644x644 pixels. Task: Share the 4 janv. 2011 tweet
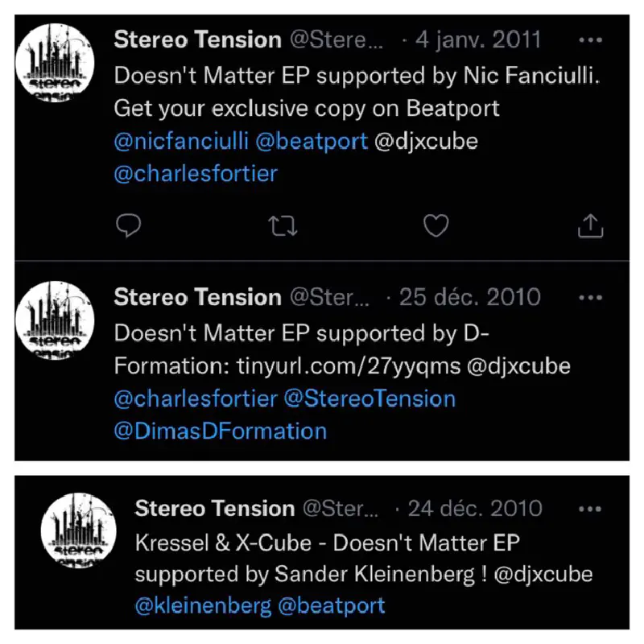tap(590, 225)
